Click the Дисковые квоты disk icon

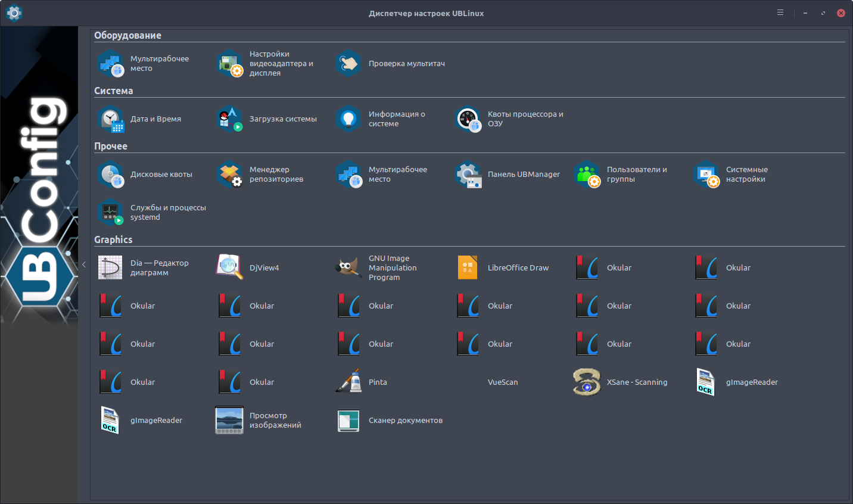pyautogui.click(x=110, y=175)
